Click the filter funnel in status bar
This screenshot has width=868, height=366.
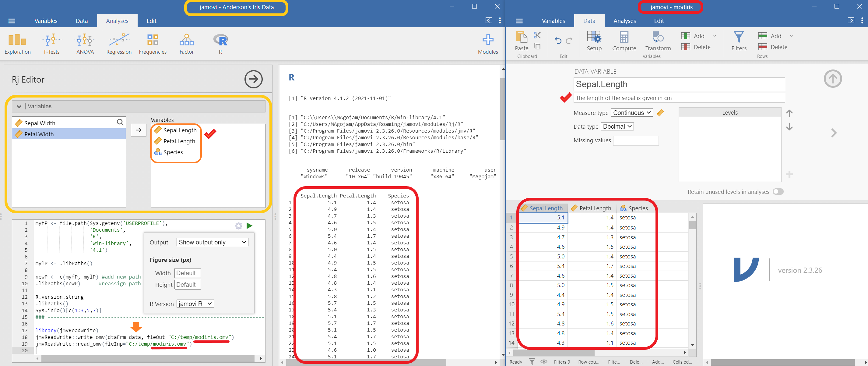click(532, 361)
